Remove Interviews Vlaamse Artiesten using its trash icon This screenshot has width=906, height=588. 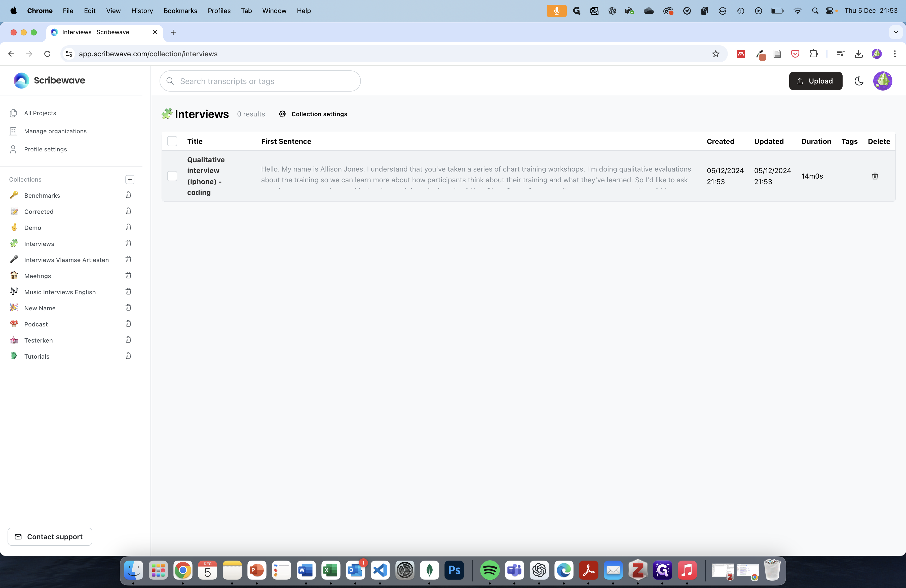click(128, 259)
